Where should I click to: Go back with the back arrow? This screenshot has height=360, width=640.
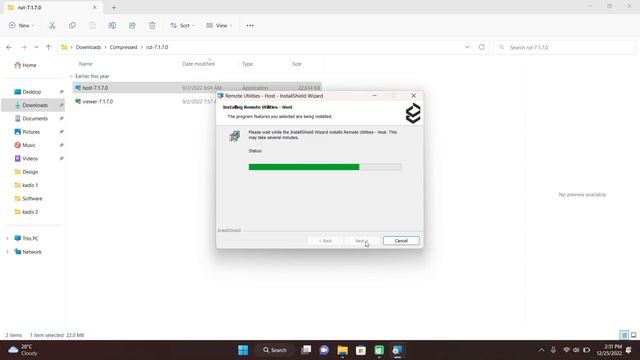coord(9,47)
